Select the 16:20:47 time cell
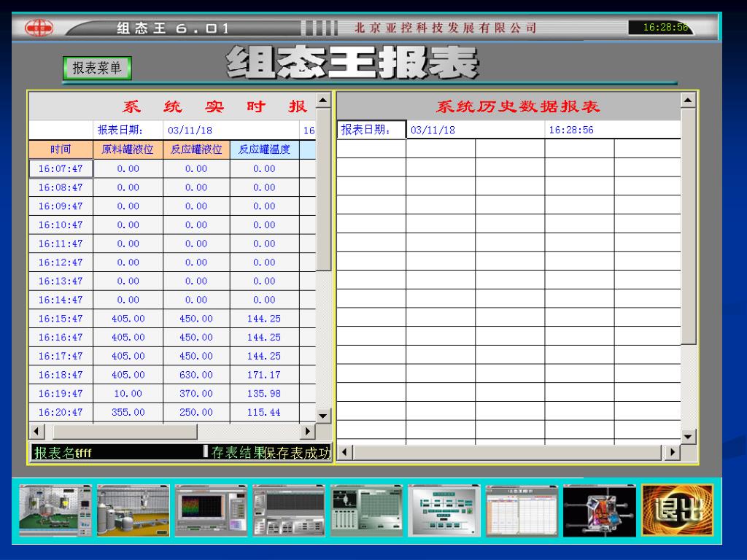The height and width of the screenshot is (560, 747). point(61,413)
